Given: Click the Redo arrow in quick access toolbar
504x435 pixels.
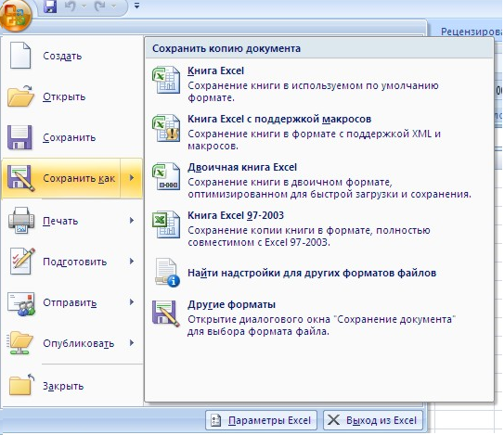Looking at the screenshot, I should 99,6.
